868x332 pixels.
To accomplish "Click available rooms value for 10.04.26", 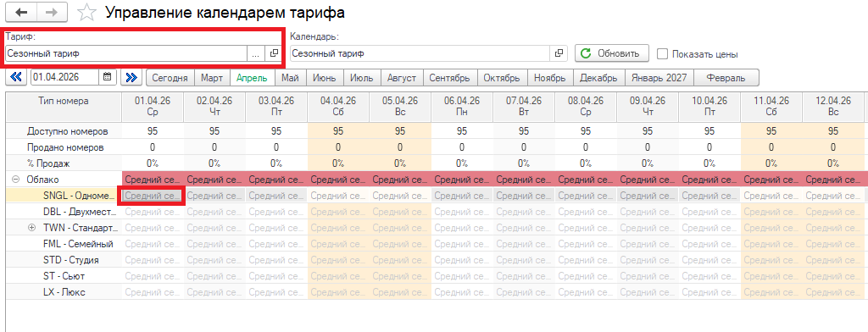I will point(709,131).
